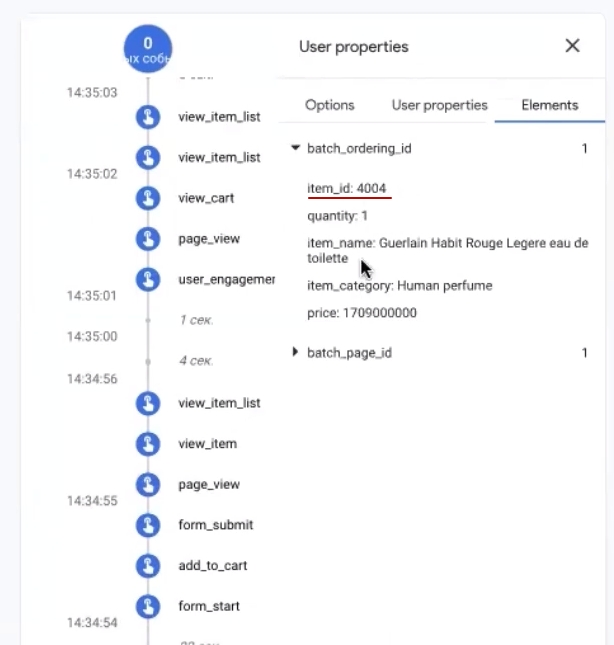Click the blue event counter circle showing 0
The height and width of the screenshot is (645, 614).
click(148, 48)
